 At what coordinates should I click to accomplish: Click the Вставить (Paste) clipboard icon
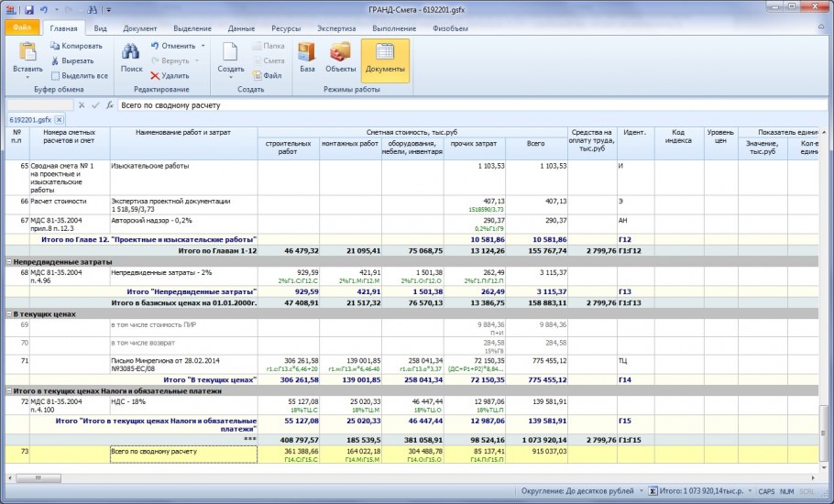[27, 52]
